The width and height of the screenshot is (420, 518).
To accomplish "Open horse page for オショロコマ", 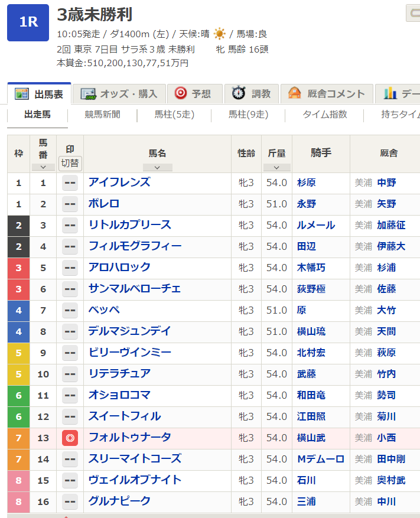I will (x=119, y=395).
